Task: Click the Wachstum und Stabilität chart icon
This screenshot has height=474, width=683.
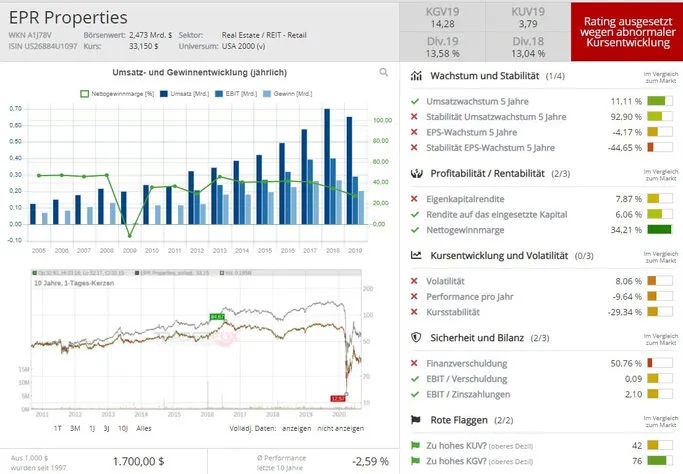Action: pos(416,76)
